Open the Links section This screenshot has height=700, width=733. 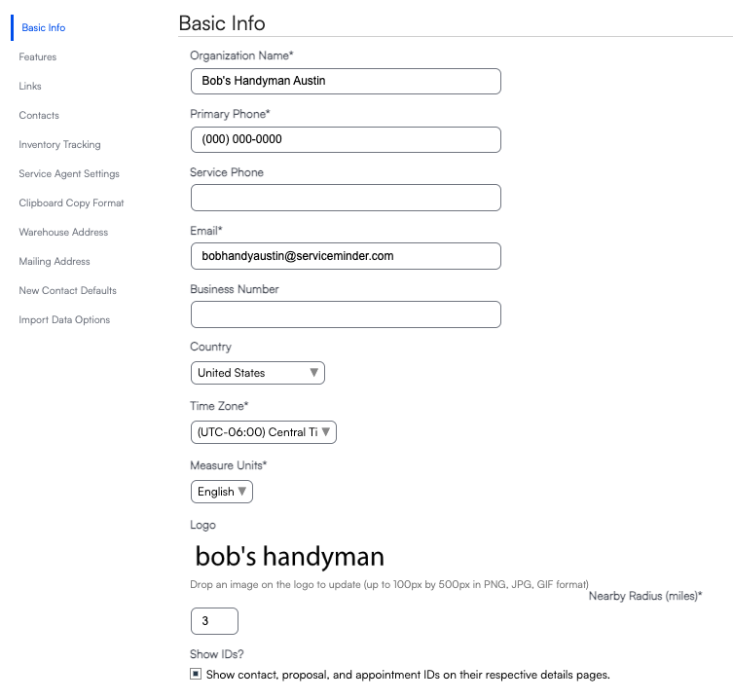(x=30, y=86)
